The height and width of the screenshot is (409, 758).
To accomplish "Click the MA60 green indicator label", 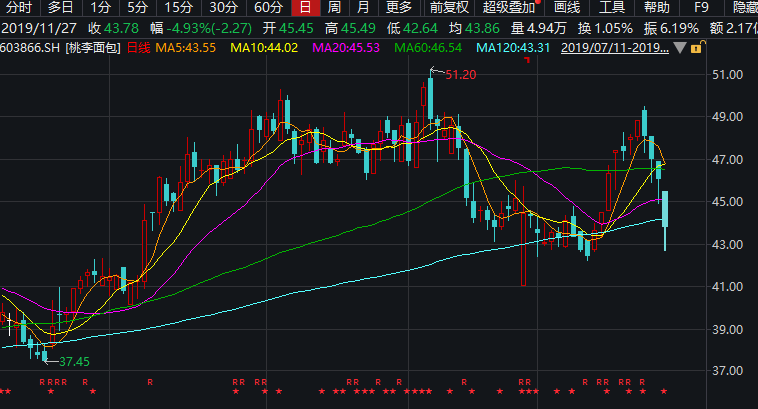I will click(x=427, y=47).
